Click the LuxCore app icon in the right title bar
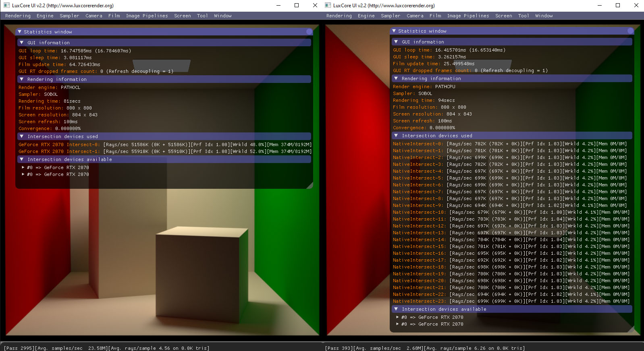This screenshot has height=351, width=644. click(x=328, y=5)
